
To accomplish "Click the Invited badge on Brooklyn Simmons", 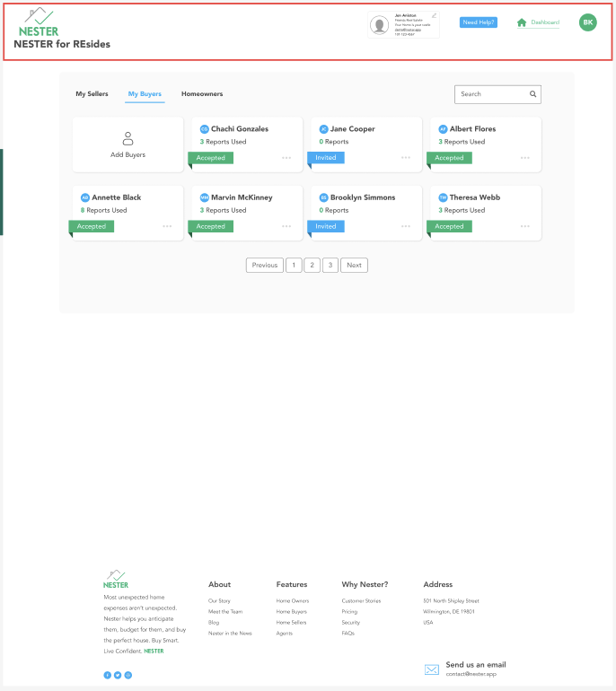I will pos(326,226).
